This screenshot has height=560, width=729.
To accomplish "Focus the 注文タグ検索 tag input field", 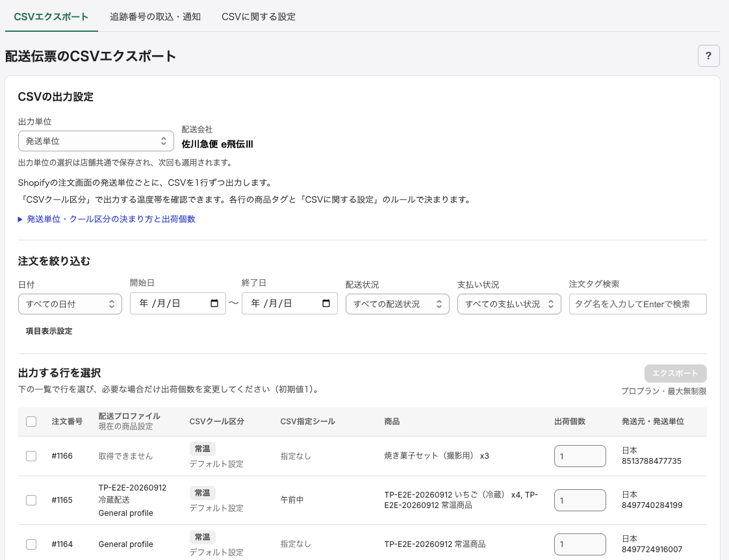I will (637, 304).
